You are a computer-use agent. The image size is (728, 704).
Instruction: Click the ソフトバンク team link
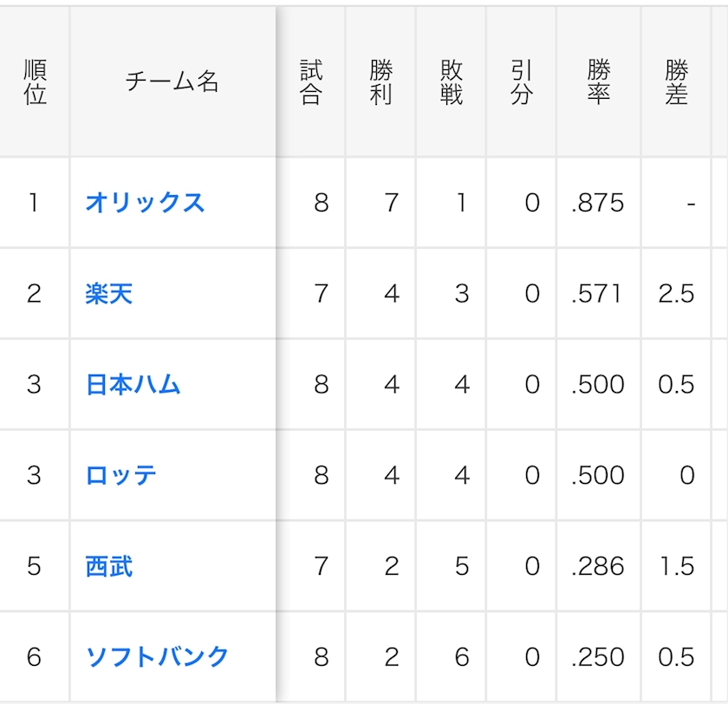pyautogui.click(x=157, y=656)
